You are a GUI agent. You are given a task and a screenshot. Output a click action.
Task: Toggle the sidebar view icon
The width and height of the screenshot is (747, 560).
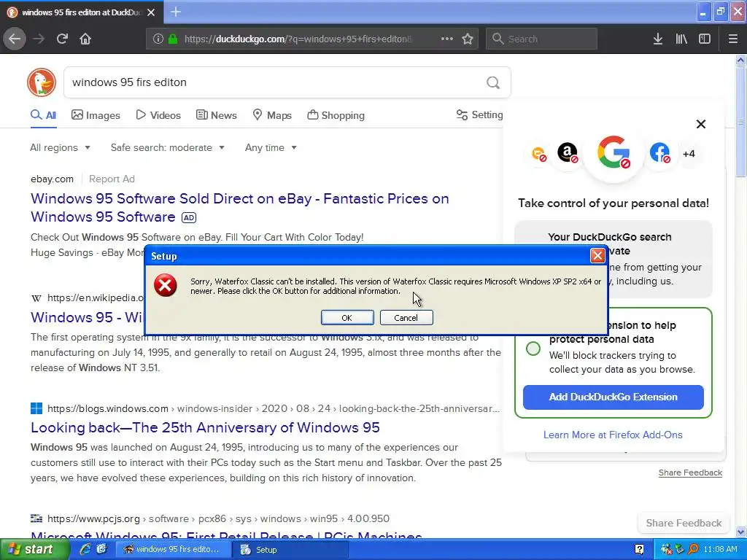coord(705,39)
